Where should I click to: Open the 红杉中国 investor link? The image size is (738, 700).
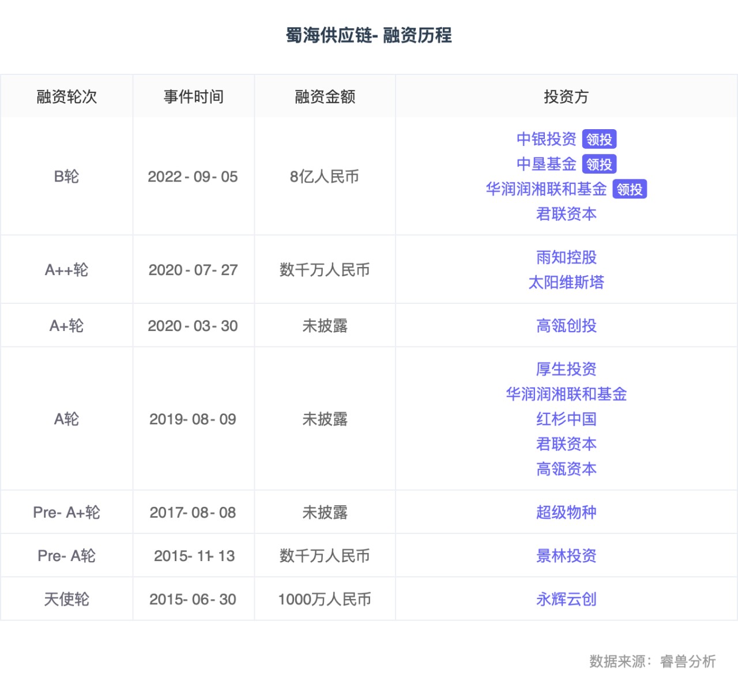tap(566, 419)
